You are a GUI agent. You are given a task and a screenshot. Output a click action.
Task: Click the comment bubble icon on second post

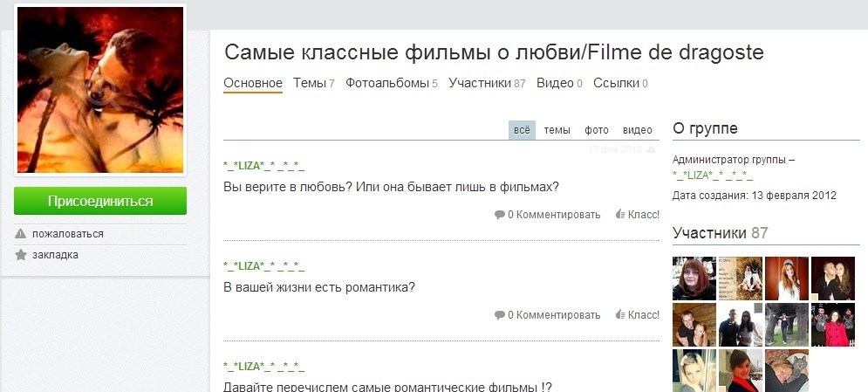pos(500,315)
